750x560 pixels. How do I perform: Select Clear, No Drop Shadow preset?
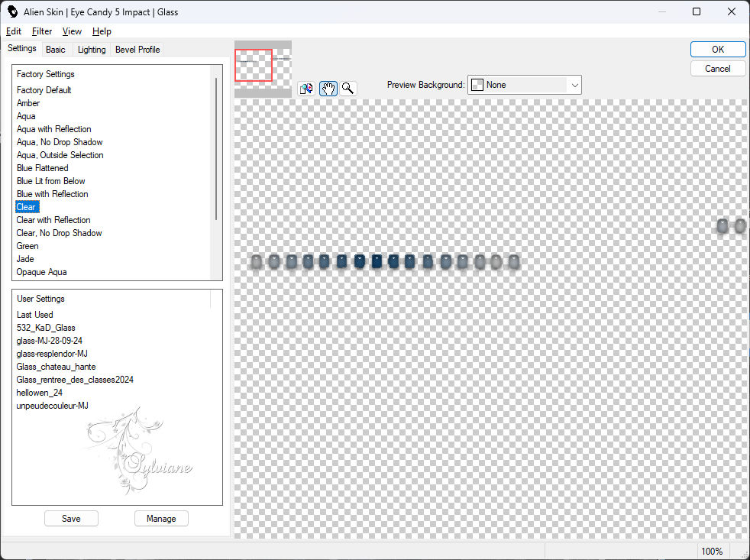point(59,232)
